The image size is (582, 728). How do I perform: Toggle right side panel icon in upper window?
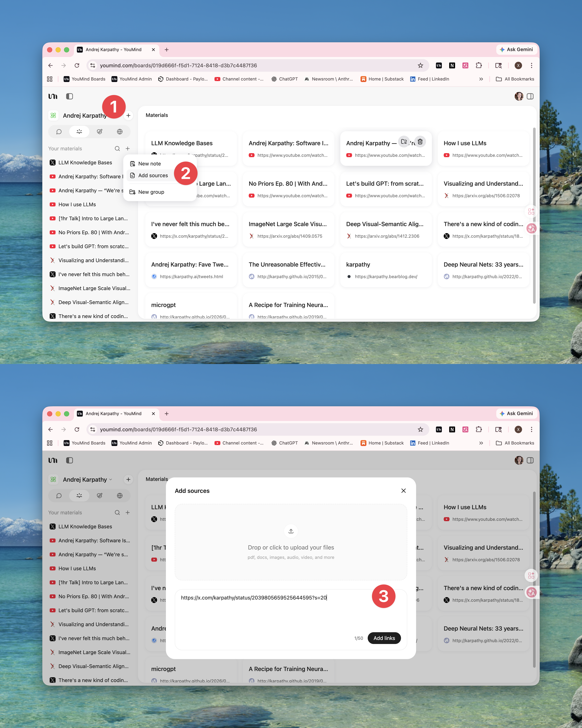click(x=530, y=97)
